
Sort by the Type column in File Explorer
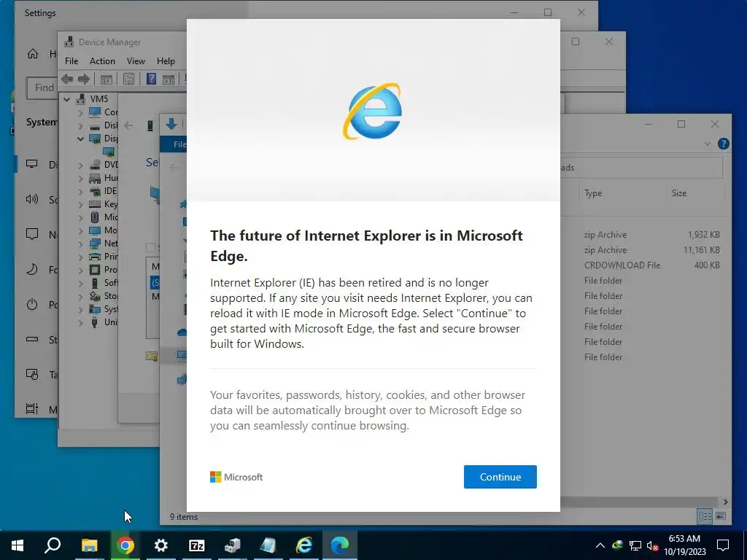coord(593,192)
